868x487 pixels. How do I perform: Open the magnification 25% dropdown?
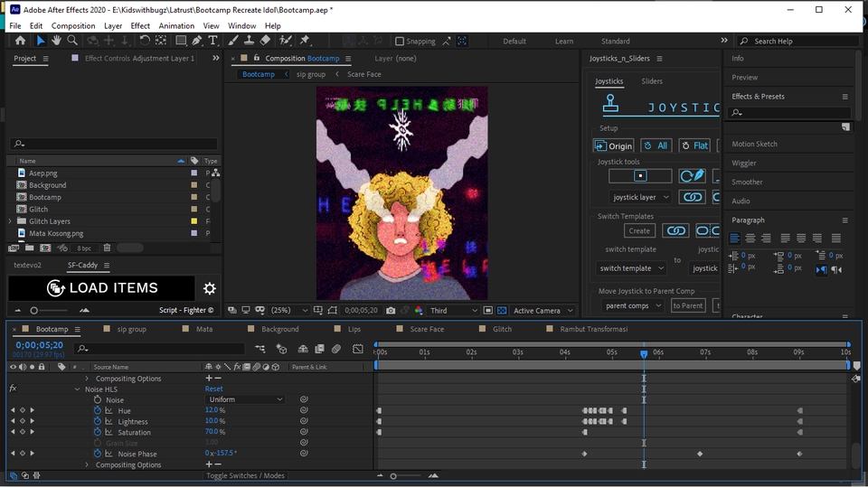coord(289,311)
